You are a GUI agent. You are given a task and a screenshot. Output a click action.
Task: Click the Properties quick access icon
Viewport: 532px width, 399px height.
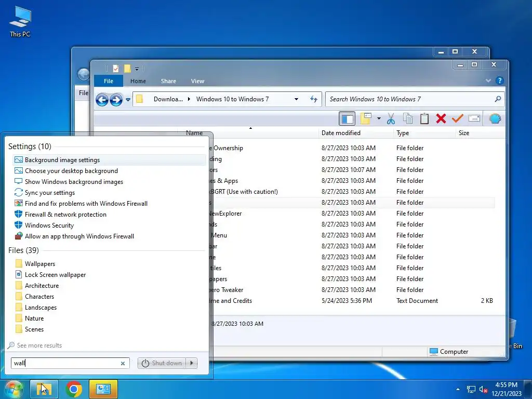click(x=116, y=69)
